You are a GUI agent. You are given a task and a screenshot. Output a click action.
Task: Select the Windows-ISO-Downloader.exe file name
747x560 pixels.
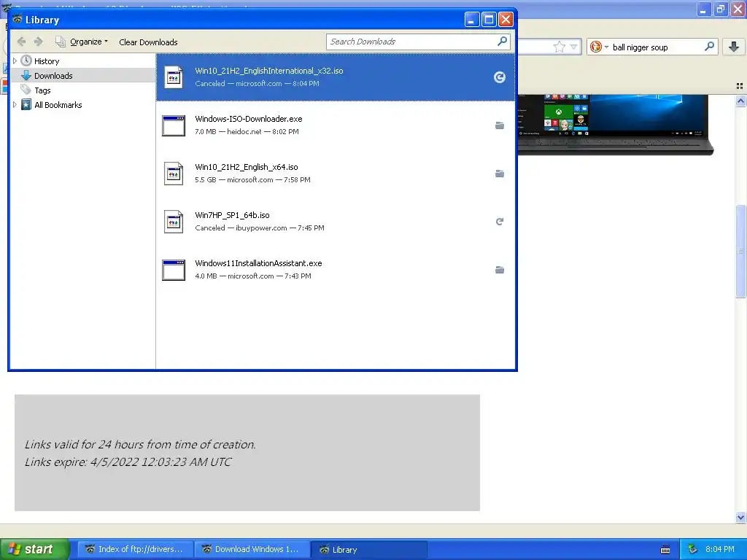[x=248, y=119]
